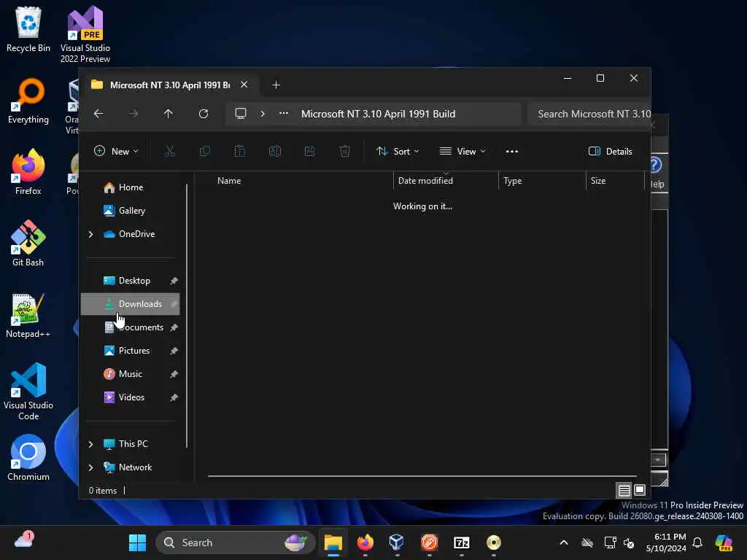Click the navigation pane vertical scrollbar

pyautogui.click(x=187, y=316)
